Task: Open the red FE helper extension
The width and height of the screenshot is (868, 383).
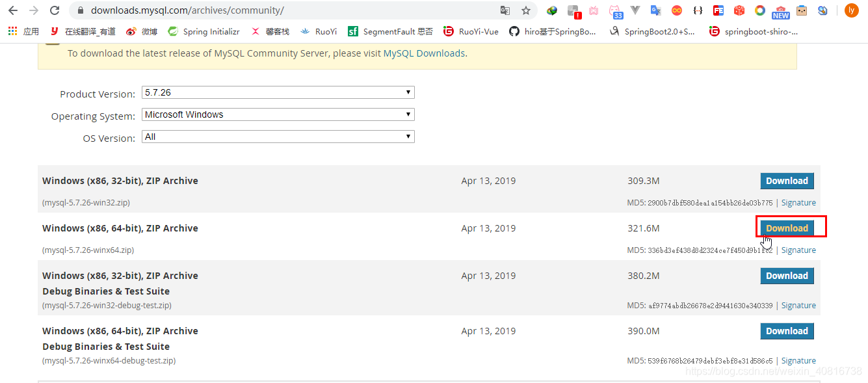Action: click(718, 10)
